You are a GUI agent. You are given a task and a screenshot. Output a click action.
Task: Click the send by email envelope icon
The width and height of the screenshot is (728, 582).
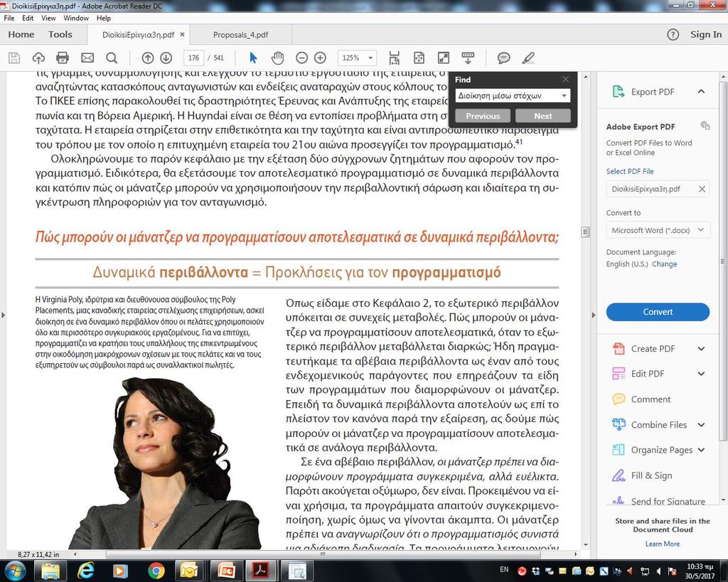(87, 58)
